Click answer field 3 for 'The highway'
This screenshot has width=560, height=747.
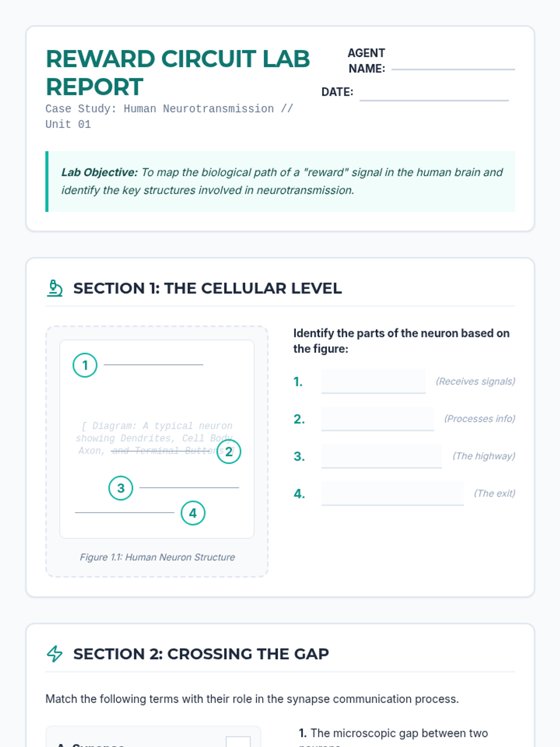[381, 456]
